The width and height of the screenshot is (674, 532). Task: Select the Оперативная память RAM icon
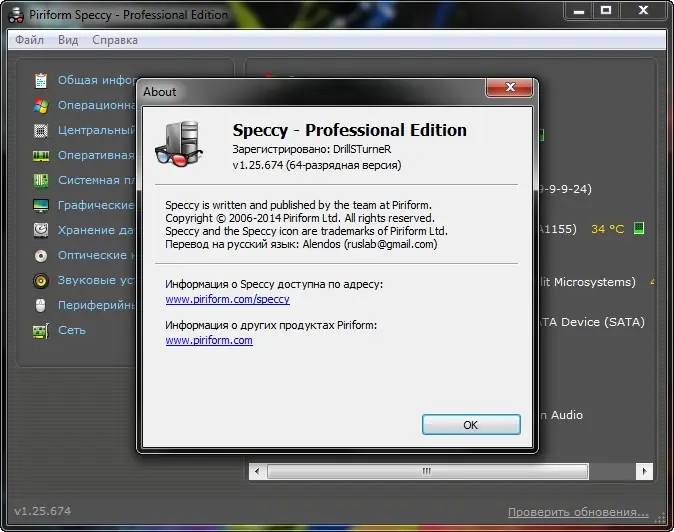click(41, 155)
